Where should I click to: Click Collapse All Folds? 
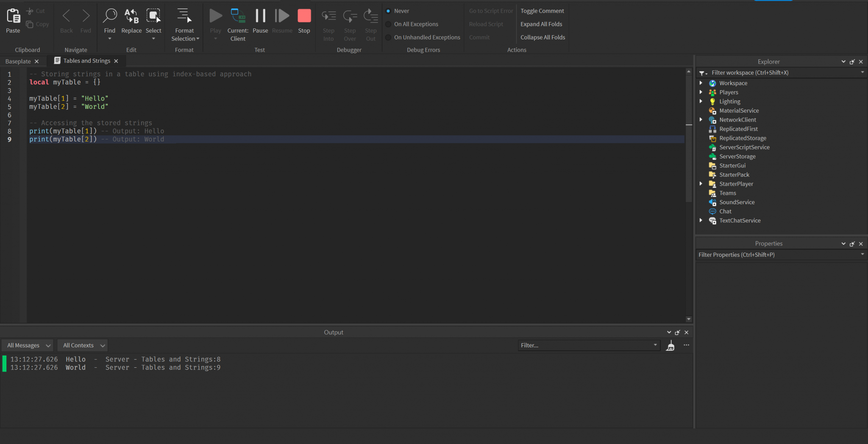coord(542,37)
